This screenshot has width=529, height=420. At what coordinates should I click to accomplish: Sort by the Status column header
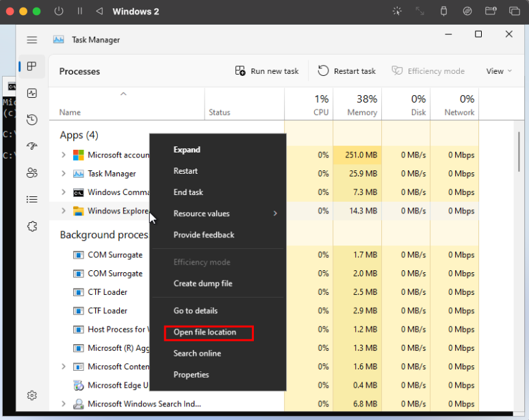(244, 105)
